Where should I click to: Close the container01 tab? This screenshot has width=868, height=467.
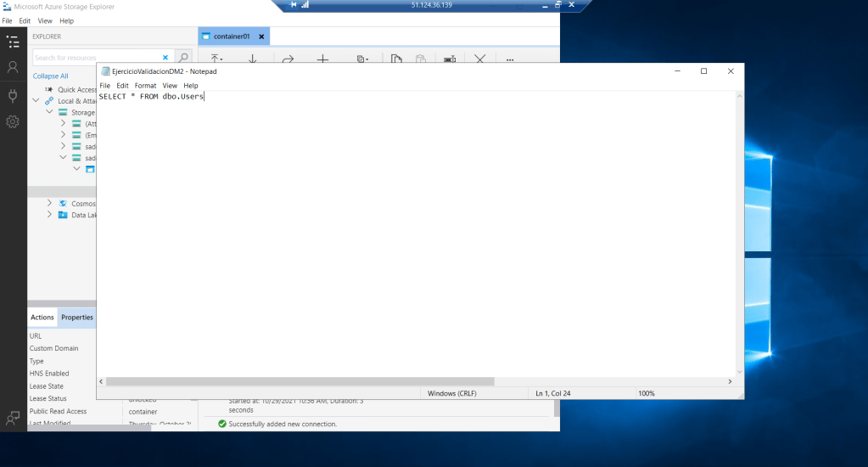[261, 37]
